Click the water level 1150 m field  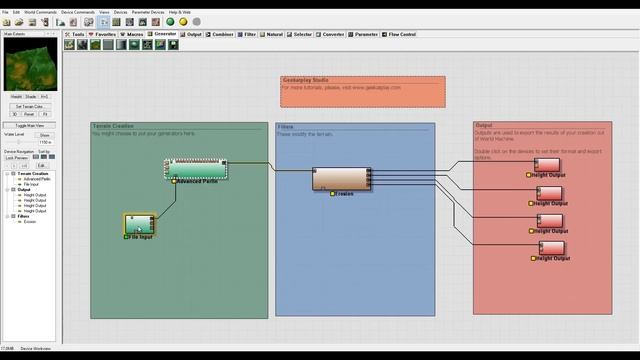[45, 142]
